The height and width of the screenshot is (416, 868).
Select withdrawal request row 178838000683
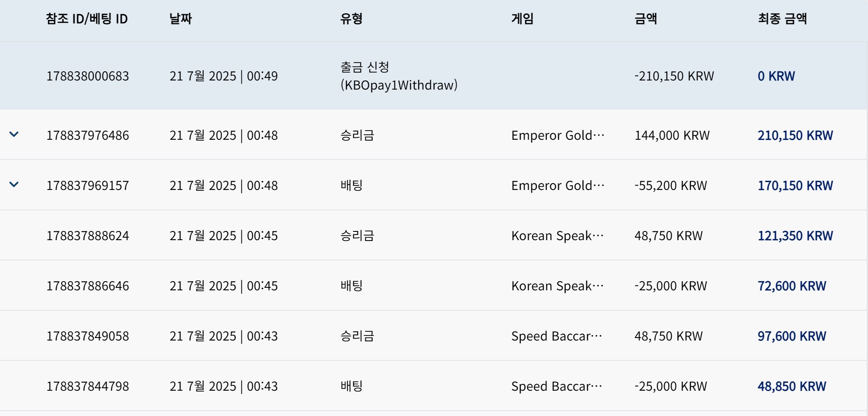434,75
